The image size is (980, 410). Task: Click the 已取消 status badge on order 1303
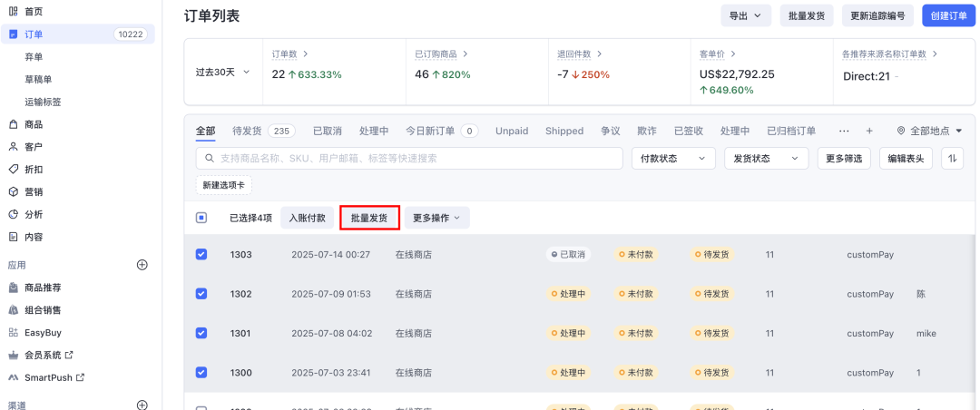568,254
